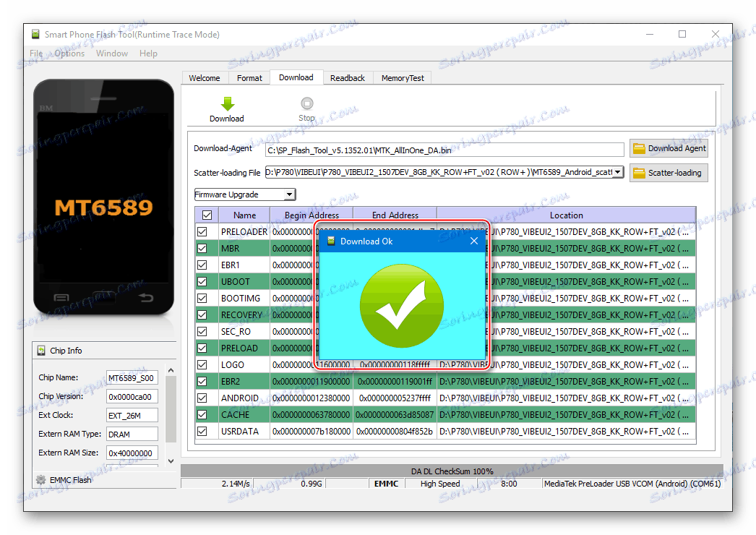Toggle the select-all partitions header checkbox
Screen dimensions: 756x535
pos(206,215)
